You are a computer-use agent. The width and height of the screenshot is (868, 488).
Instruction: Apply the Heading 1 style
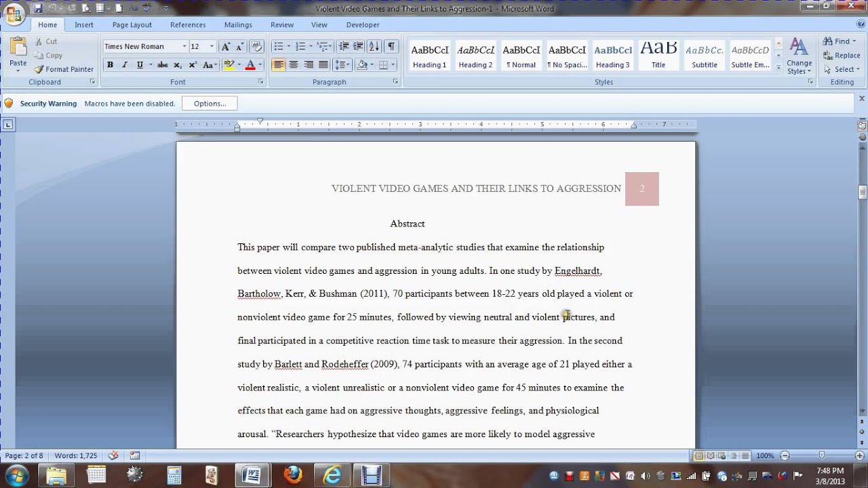coord(430,56)
